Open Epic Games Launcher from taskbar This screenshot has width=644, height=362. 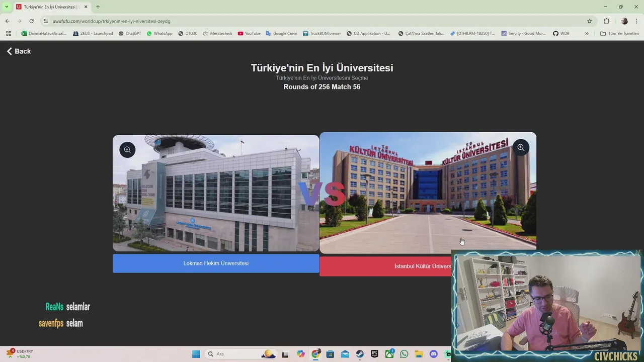[374, 354]
